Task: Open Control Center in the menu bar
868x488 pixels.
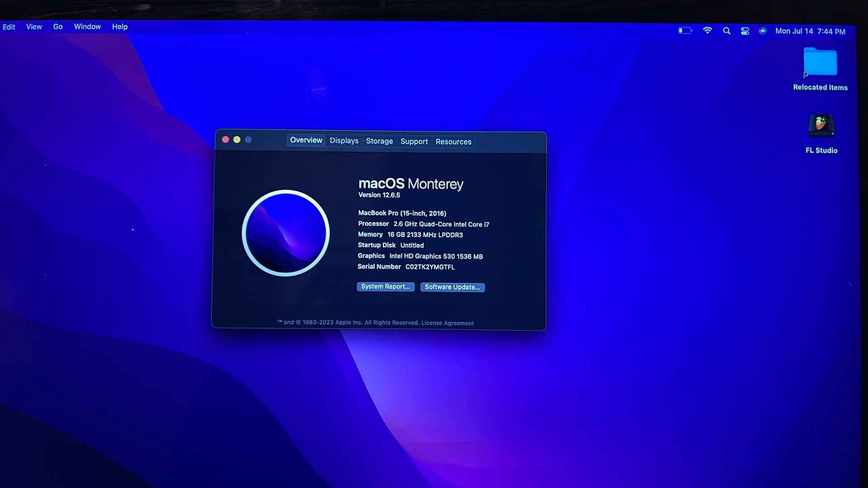Action: (x=744, y=31)
